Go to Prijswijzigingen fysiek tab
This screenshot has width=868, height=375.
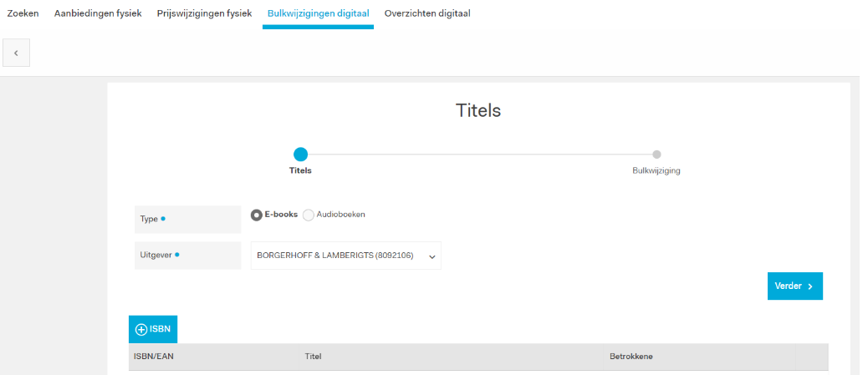pos(204,13)
